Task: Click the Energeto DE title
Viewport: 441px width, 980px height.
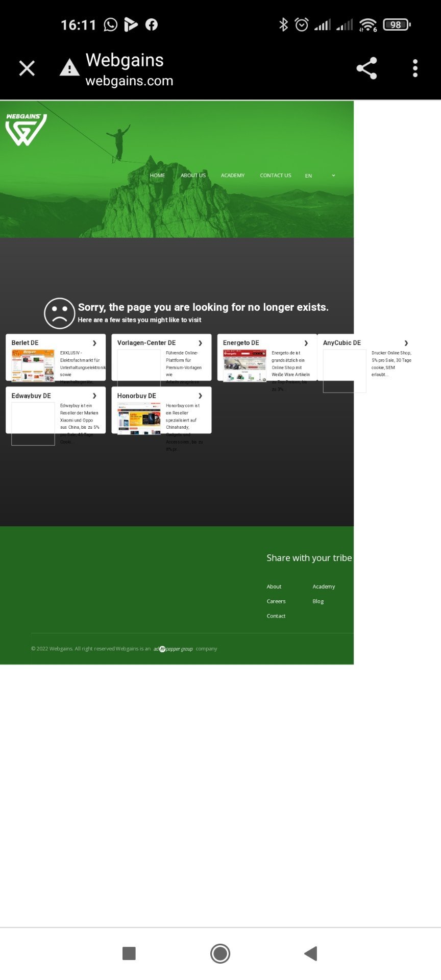Action: 241,343
